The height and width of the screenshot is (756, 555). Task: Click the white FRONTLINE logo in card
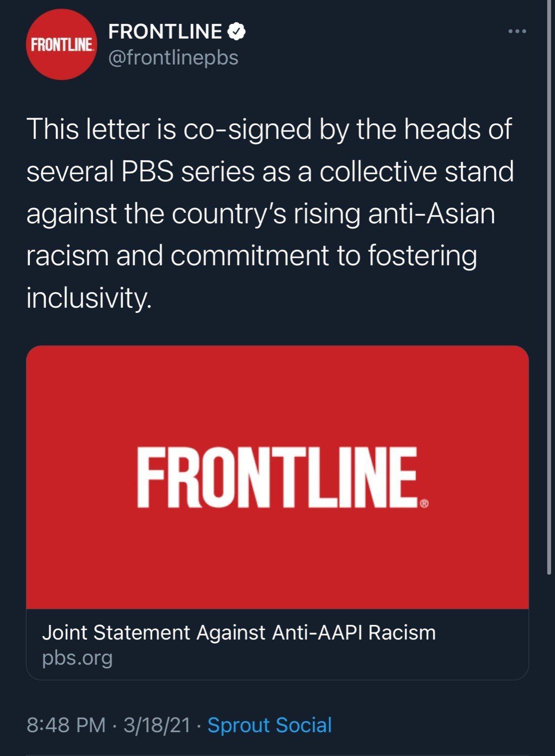coord(277,478)
